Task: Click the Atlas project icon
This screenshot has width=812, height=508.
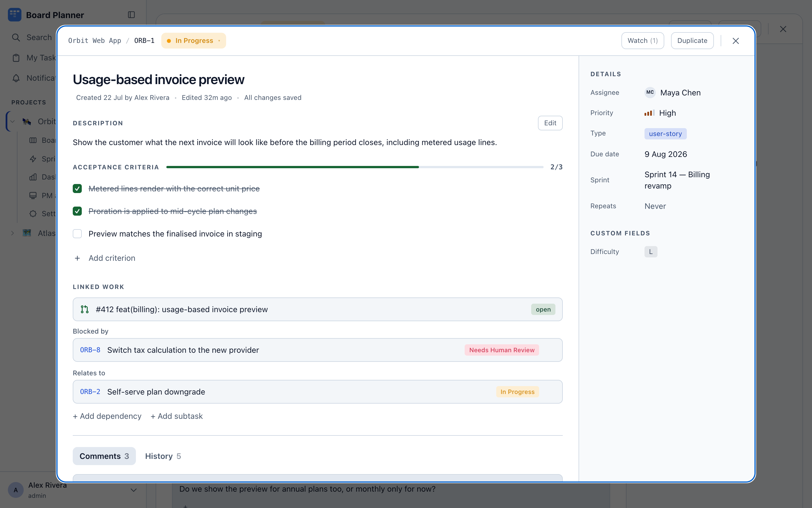Action: pos(27,233)
